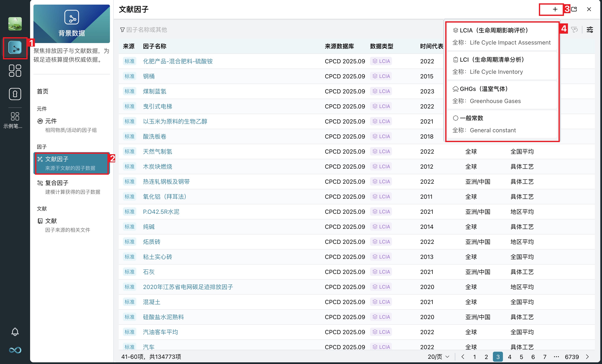Open the lock-shaped sidebar icon
The image size is (602, 364).
15,94
